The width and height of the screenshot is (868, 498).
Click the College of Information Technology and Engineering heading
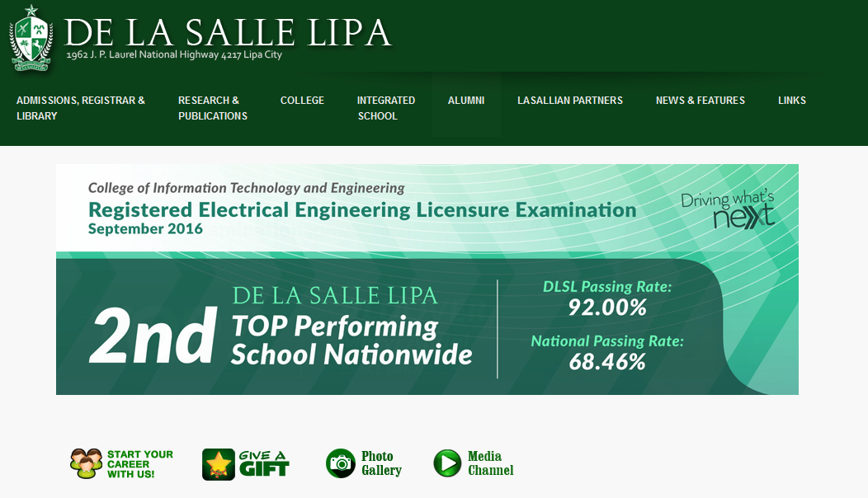[x=247, y=188]
